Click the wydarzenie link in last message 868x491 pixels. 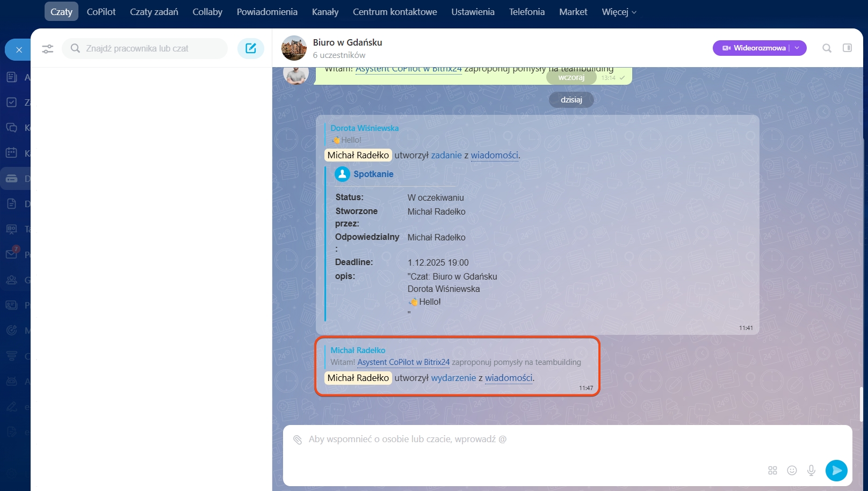(453, 378)
